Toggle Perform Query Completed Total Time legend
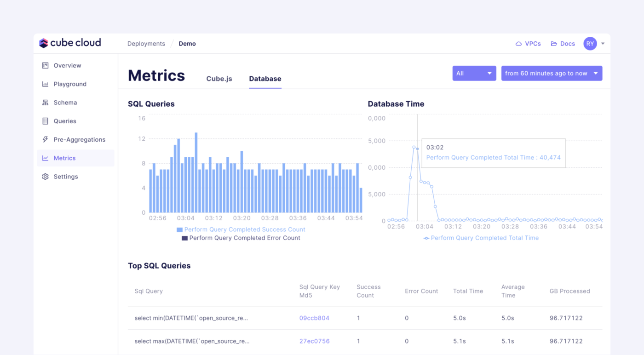 (x=484, y=238)
